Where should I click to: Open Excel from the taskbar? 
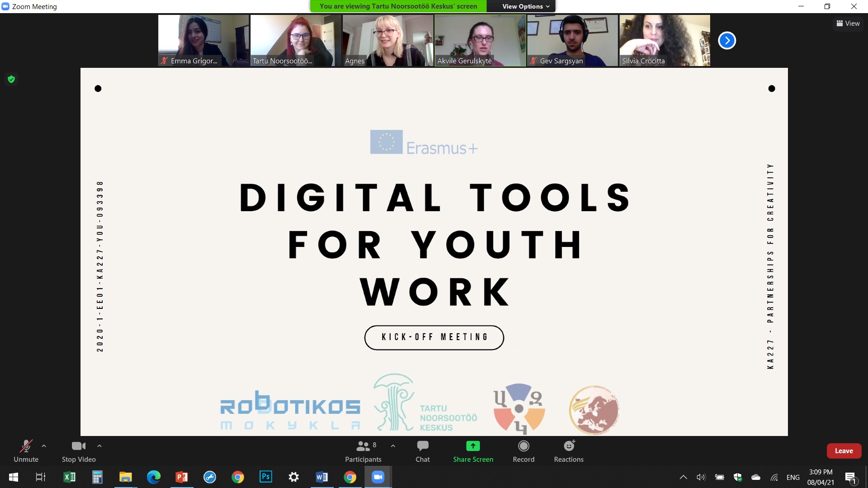[x=70, y=477]
